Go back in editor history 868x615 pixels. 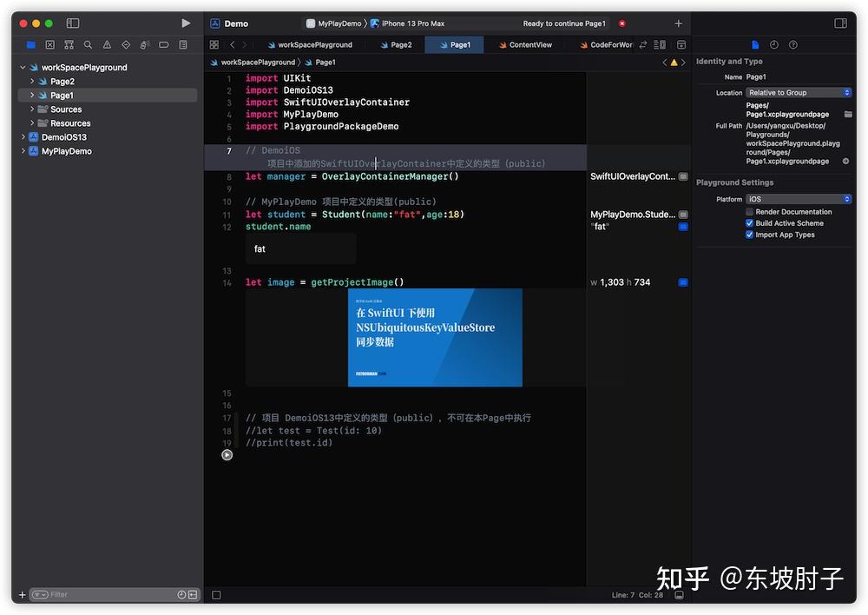tap(233, 45)
